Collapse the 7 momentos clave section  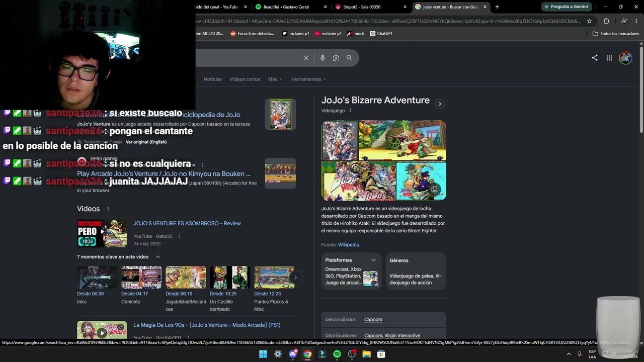(x=157, y=257)
